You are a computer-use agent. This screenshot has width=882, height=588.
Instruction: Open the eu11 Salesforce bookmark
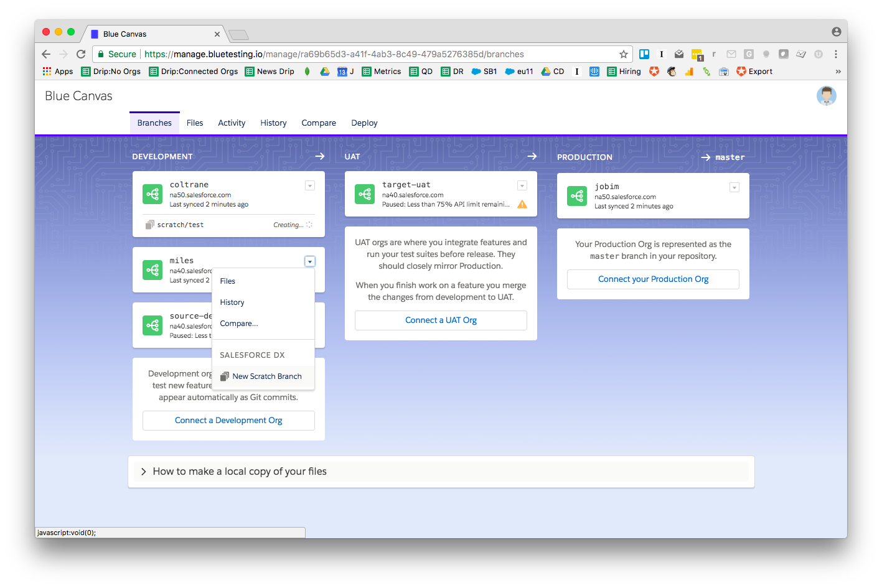[x=519, y=72]
